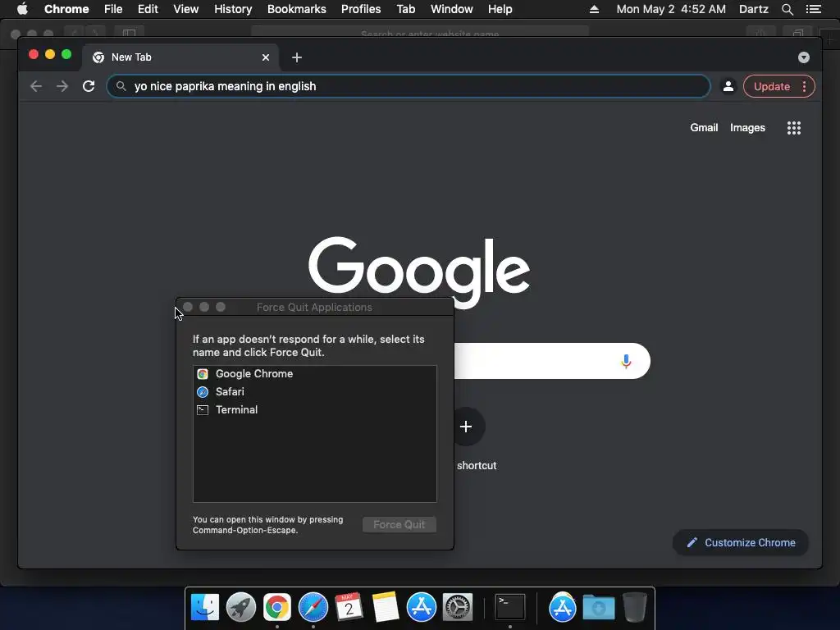Click the Force Quit button
Viewport: 840px width, 630px height.
tap(399, 524)
